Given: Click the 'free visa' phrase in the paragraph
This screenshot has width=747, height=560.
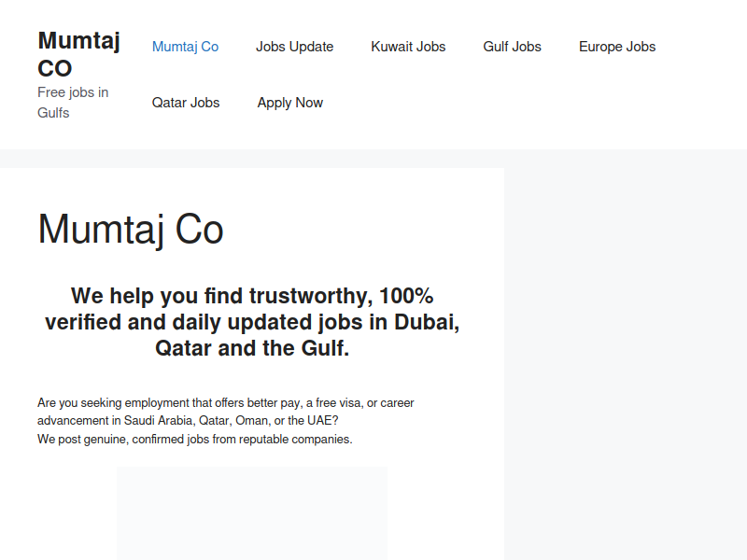Looking at the screenshot, I should tap(338, 403).
